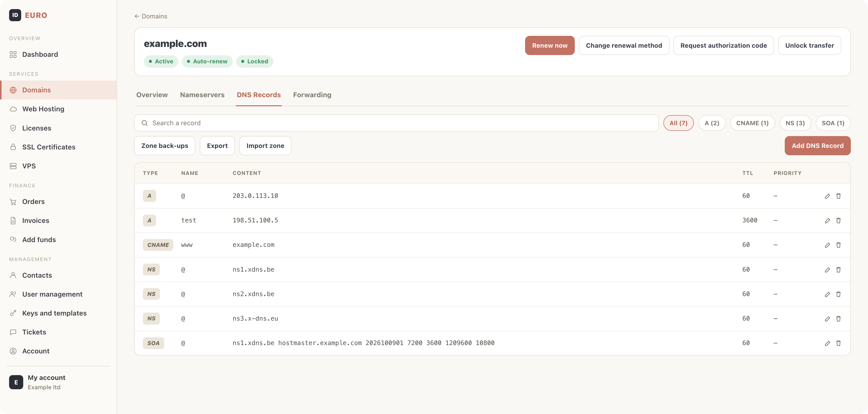Viewport: 868px width, 414px height.
Task: Delete the ns1.xdns.be NS record
Action: coord(838,270)
